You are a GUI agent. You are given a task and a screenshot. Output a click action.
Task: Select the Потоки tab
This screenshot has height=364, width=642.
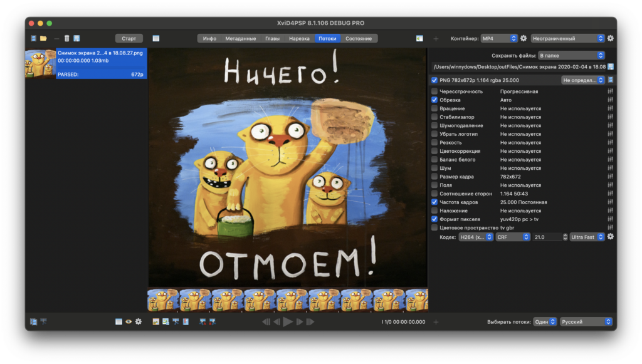coord(327,38)
